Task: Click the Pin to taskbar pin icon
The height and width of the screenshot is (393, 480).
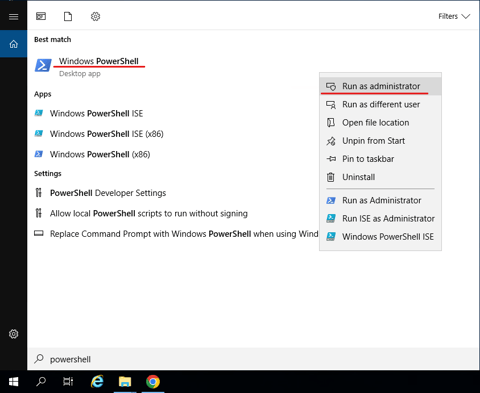Action: coord(331,159)
